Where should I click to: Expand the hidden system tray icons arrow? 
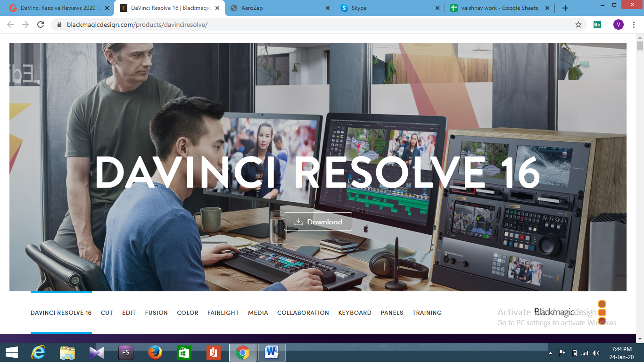550,353
